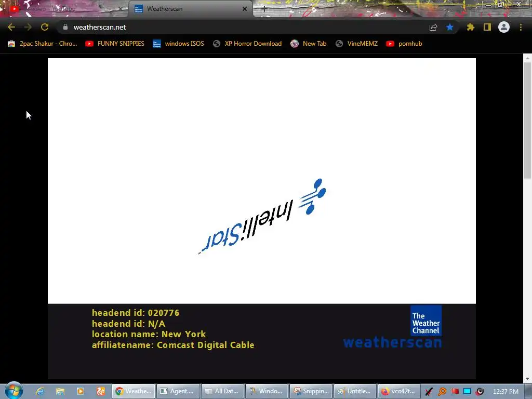Open the Extensions puzzle icon
This screenshot has width=532, height=399.
click(x=471, y=27)
